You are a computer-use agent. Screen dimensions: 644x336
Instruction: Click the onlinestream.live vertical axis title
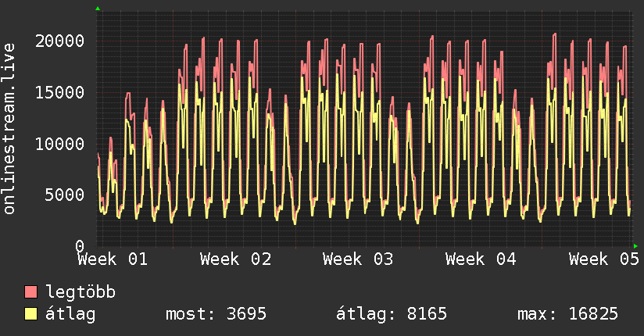pos(9,129)
